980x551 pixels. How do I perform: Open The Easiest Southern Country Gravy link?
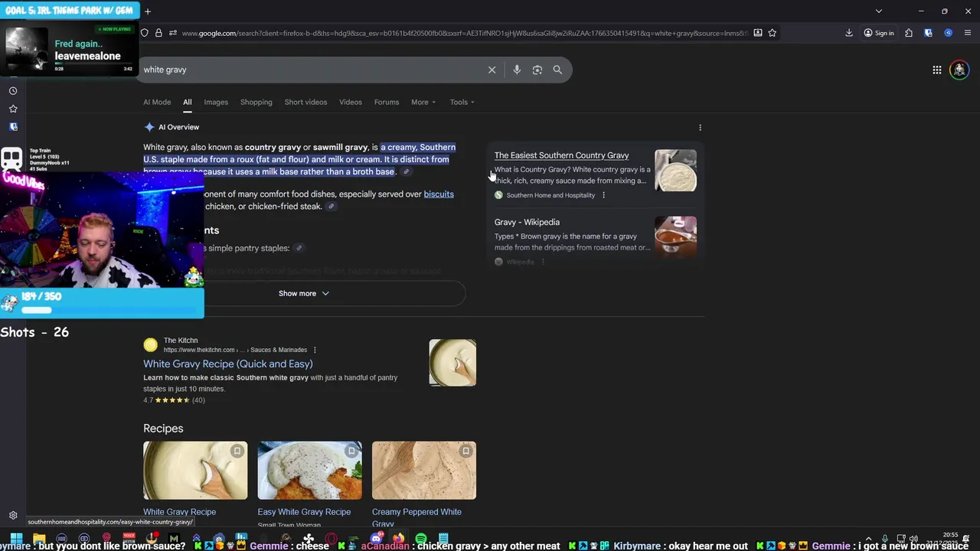(561, 155)
